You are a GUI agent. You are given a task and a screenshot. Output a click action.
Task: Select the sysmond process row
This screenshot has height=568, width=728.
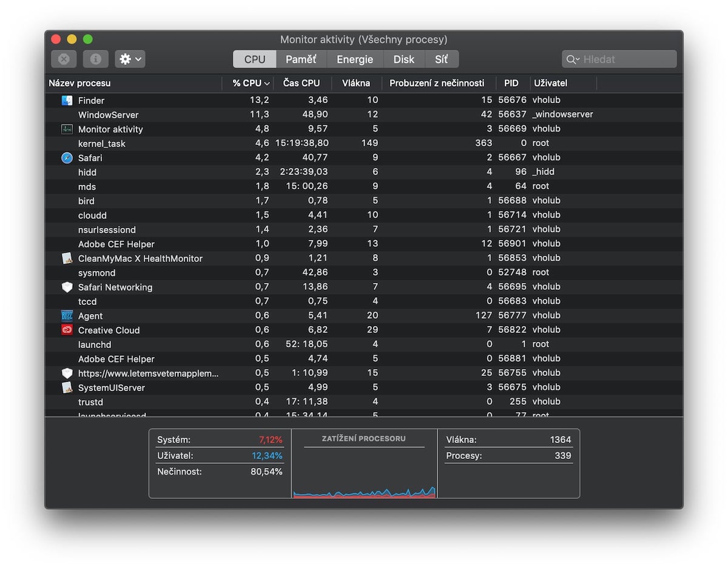pos(364,273)
